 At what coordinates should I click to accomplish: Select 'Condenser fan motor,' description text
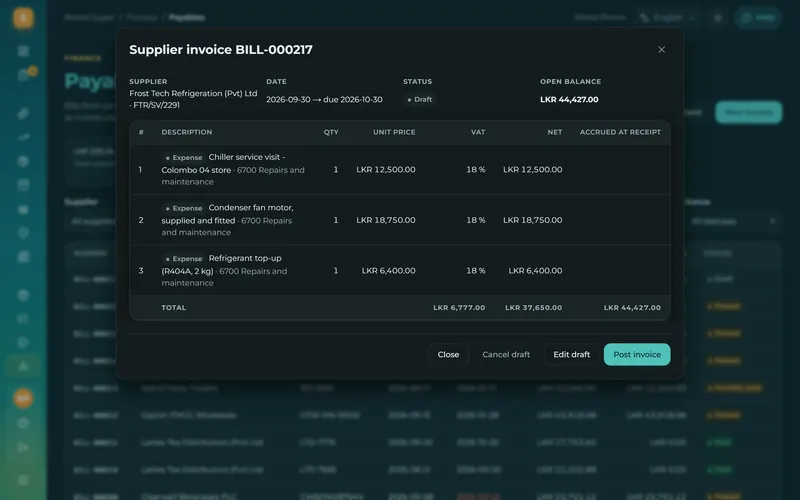point(251,208)
